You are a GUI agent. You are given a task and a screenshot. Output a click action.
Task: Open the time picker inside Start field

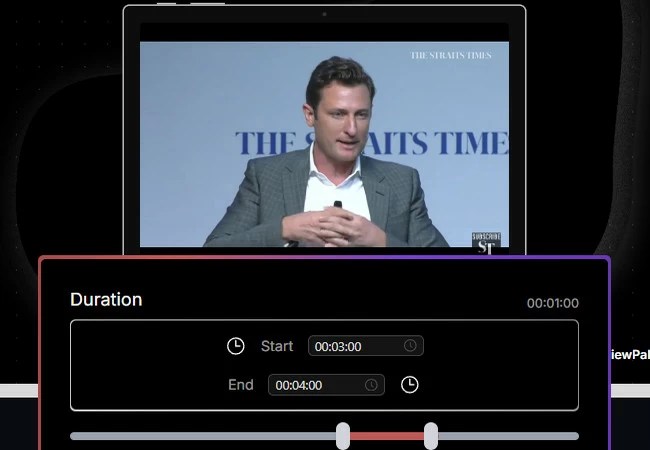tap(410, 346)
